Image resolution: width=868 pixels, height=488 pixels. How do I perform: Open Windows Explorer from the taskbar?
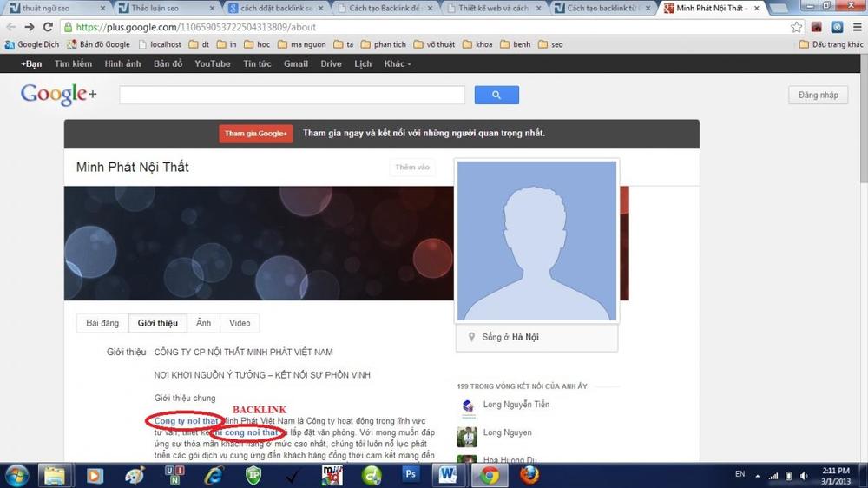54,475
